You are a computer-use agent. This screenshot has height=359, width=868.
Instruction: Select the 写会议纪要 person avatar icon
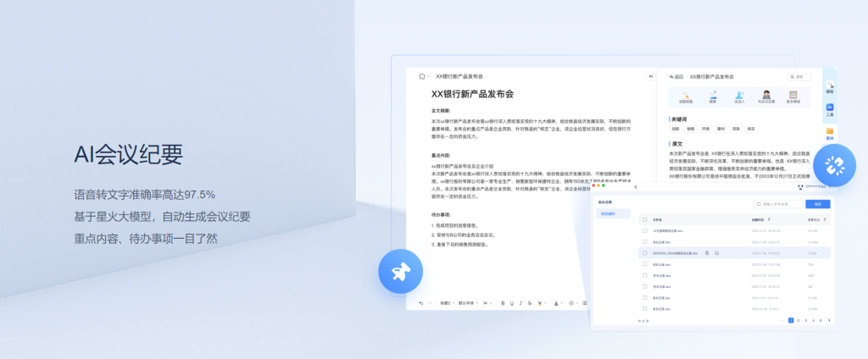tap(766, 95)
